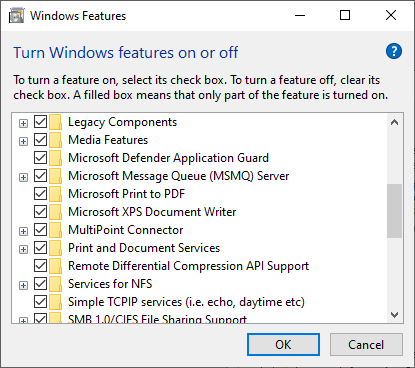The height and width of the screenshot is (368, 415).
Task: Select Remote Differential Compression API Support label
Action: click(188, 266)
